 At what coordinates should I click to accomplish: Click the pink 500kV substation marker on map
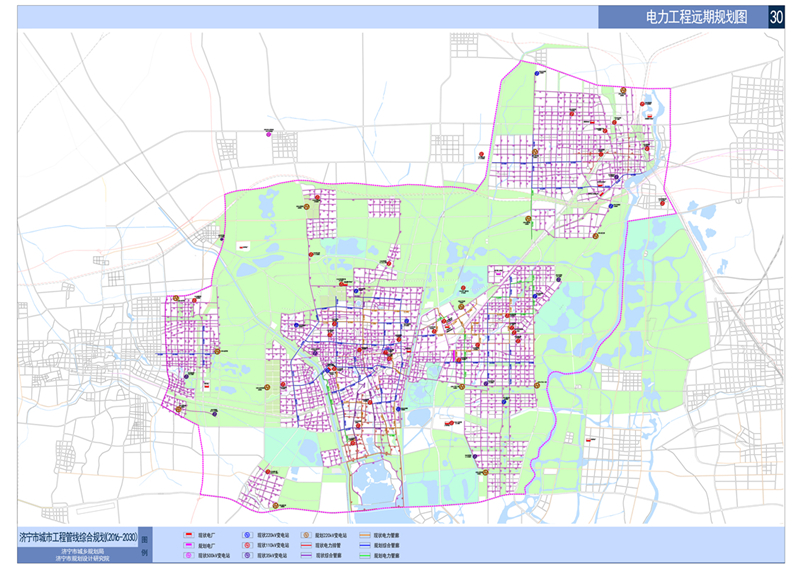(x=268, y=134)
